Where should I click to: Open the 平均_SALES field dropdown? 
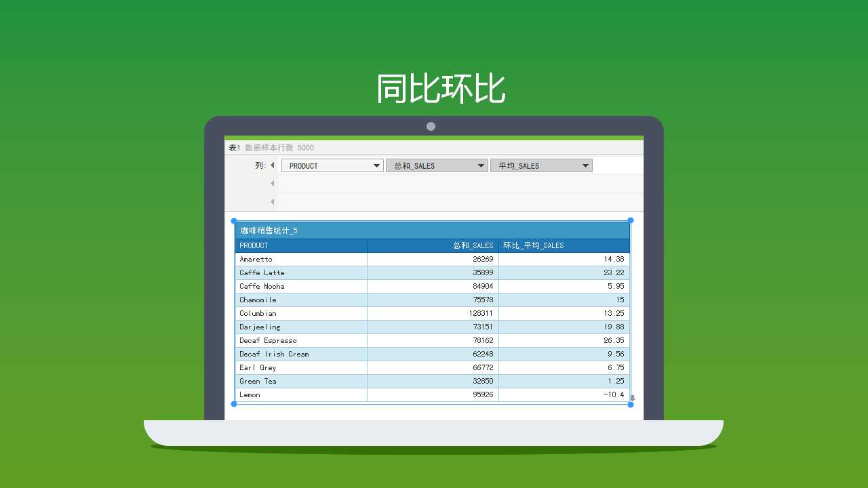585,165
